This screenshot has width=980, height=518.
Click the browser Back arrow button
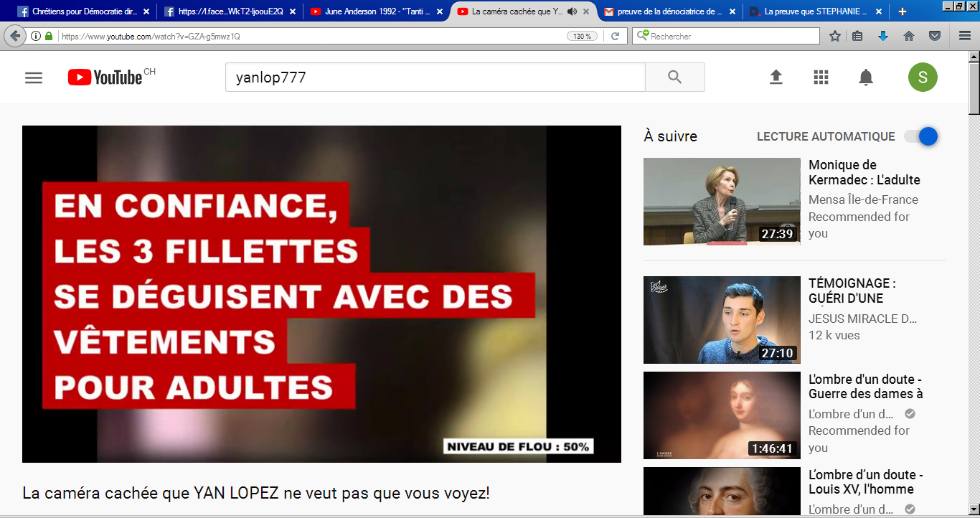pyautogui.click(x=14, y=36)
